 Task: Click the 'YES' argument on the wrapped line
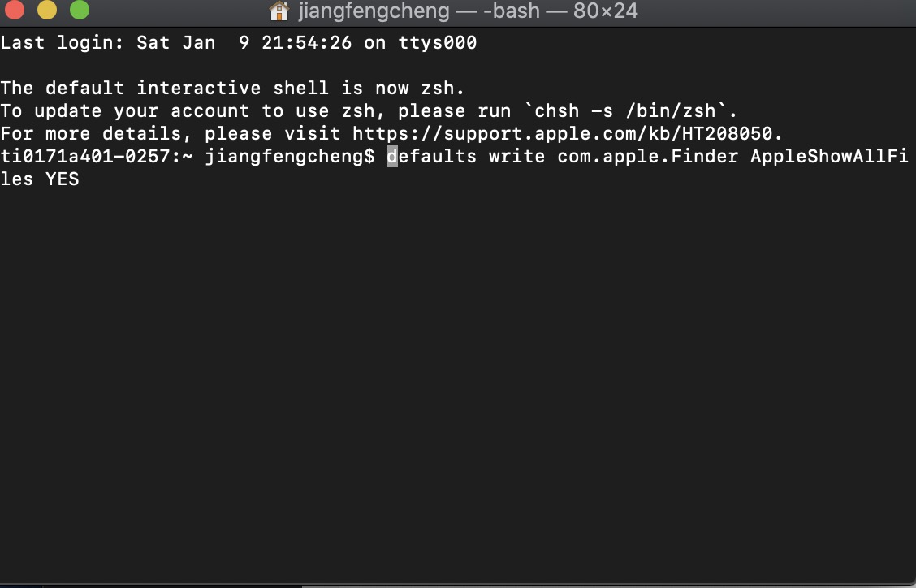tap(63, 179)
